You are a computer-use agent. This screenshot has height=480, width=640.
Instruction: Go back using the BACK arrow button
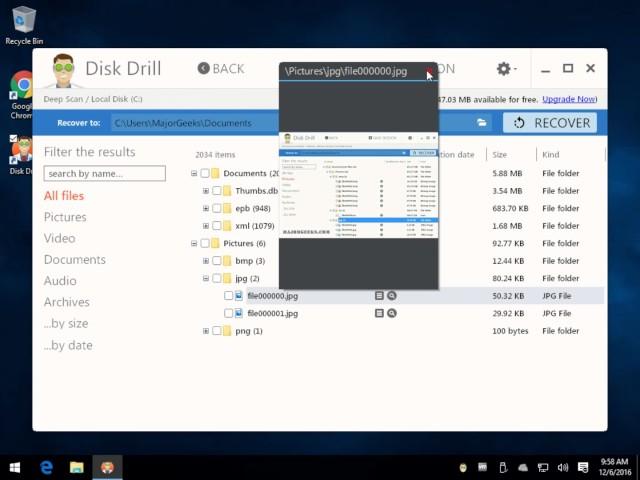(221, 69)
